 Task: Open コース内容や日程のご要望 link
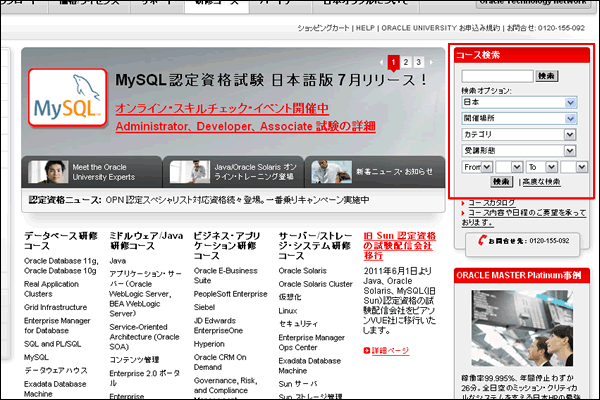523,217
